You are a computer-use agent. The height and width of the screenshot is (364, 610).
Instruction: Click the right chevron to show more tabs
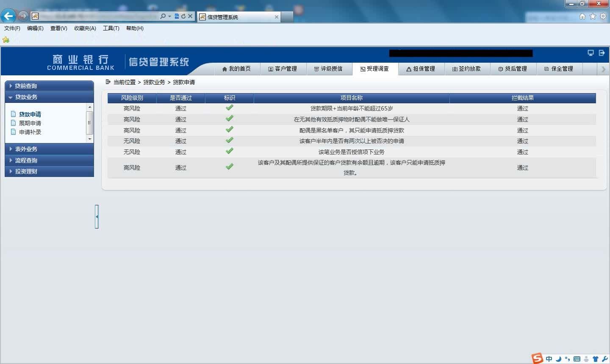pos(603,69)
